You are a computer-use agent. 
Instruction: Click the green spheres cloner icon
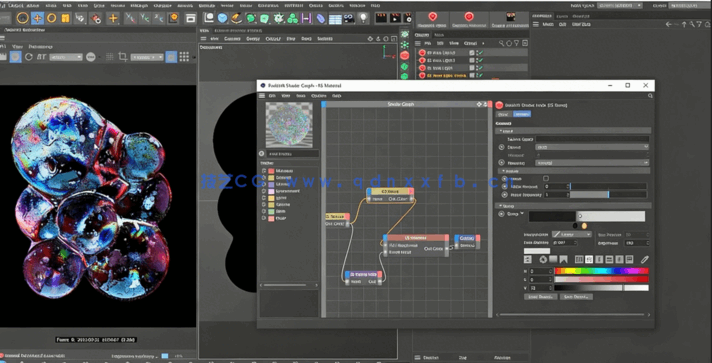click(293, 19)
